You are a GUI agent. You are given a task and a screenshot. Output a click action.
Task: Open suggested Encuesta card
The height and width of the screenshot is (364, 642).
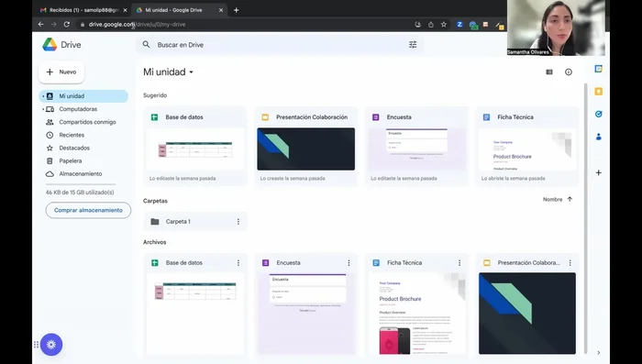[416, 147]
